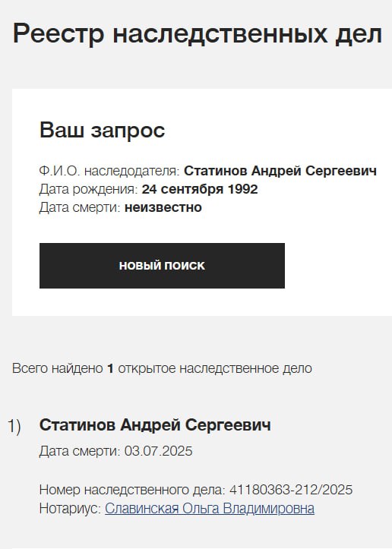Select the bold name Статинов Андрей Сергеевич in query
The width and height of the screenshot is (392, 549).
pyautogui.click(x=280, y=171)
